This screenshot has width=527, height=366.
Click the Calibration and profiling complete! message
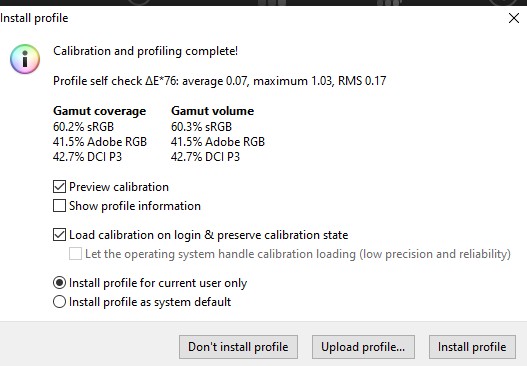coord(146,51)
